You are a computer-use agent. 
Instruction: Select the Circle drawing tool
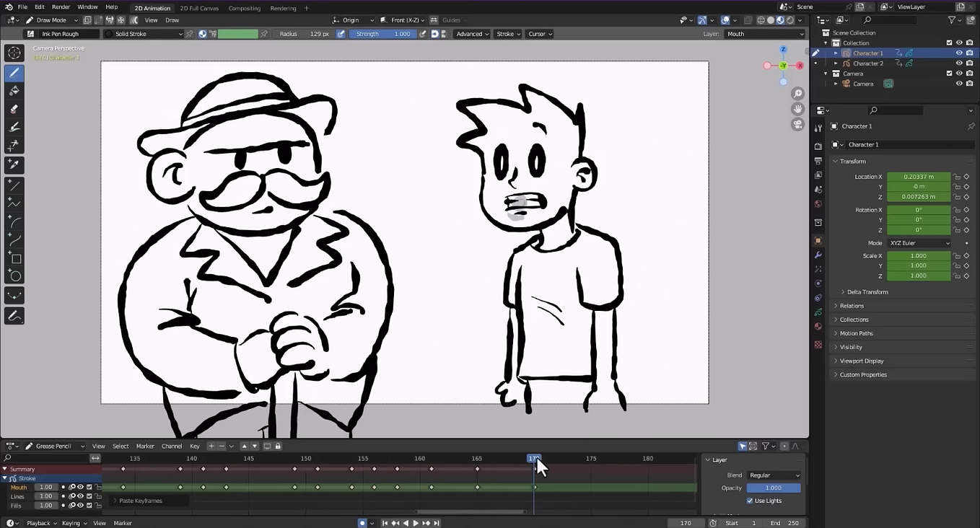tap(14, 276)
